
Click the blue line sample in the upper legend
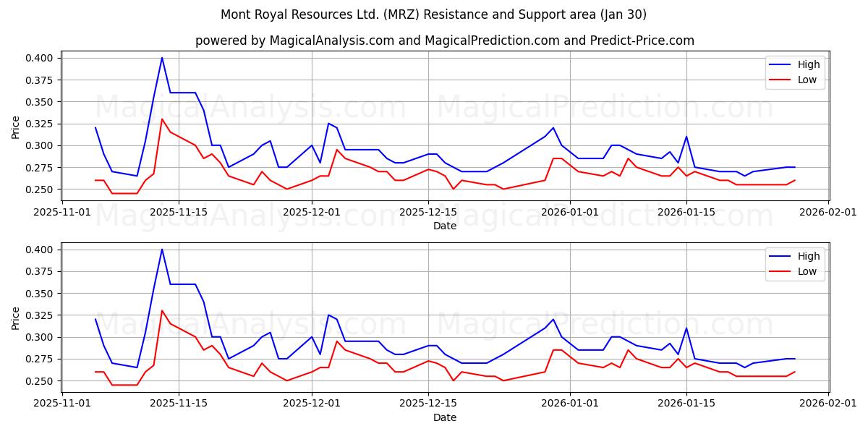coord(781,65)
